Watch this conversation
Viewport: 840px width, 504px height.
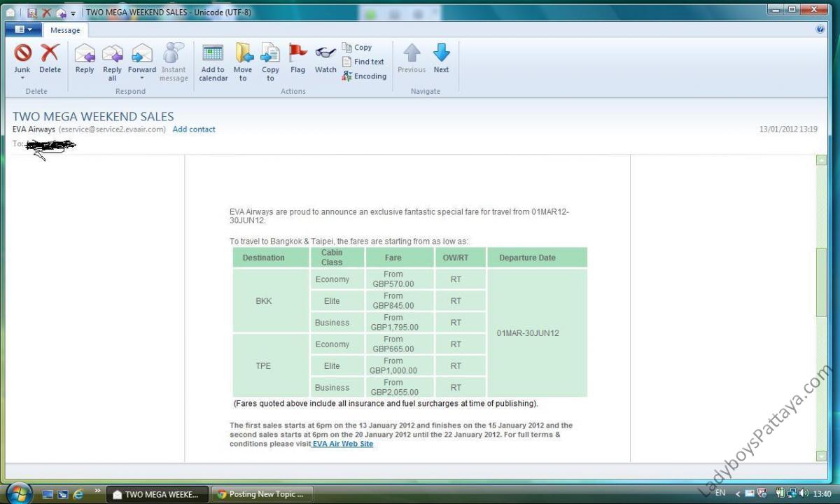tap(325, 57)
